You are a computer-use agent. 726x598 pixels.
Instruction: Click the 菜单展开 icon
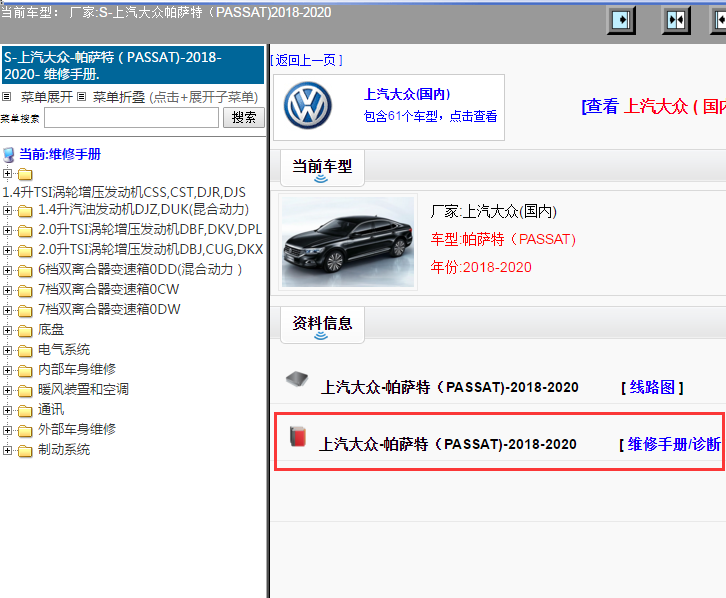tap(6, 97)
